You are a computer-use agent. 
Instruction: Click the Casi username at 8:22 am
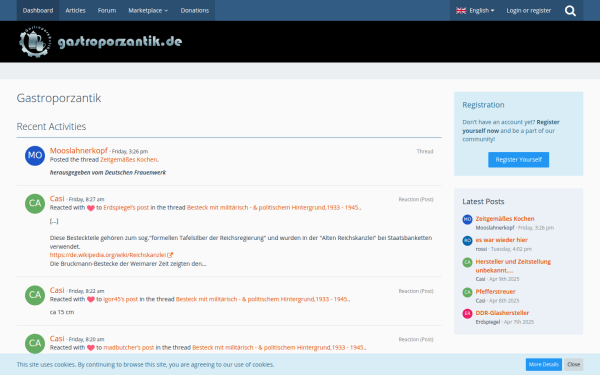pyautogui.click(x=57, y=290)
